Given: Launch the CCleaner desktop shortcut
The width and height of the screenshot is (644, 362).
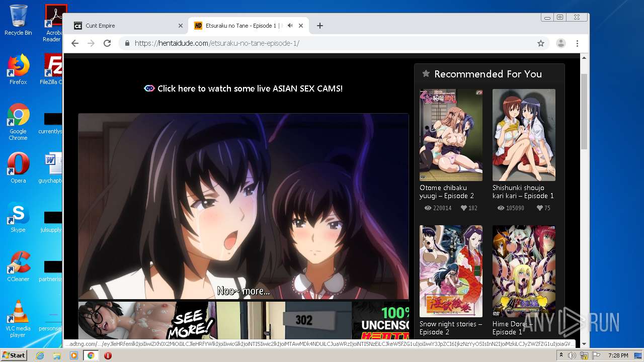Looking at the screenshot, I should pyautogui.click(x=18, y=266).
